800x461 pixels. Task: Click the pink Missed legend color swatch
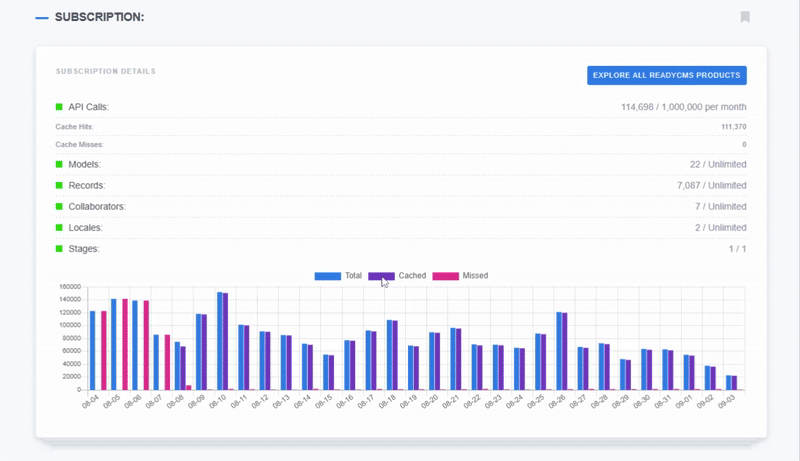pyautogui.click(x=445, y=275)
